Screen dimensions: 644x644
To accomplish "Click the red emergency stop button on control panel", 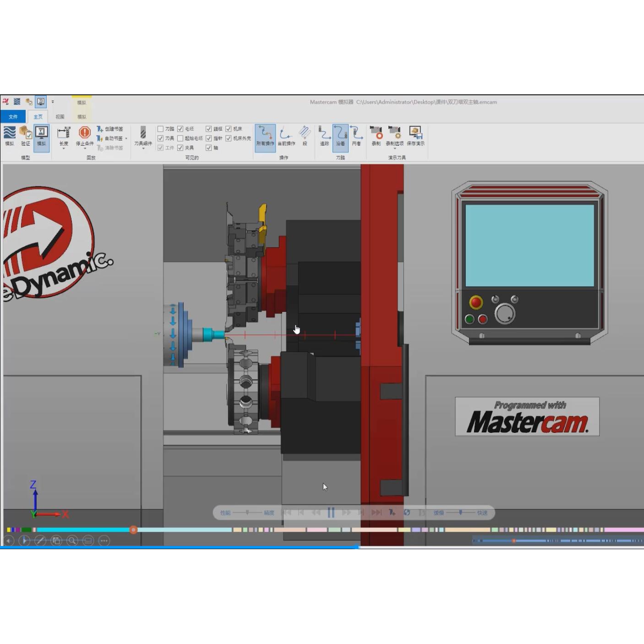I will 476,302.
